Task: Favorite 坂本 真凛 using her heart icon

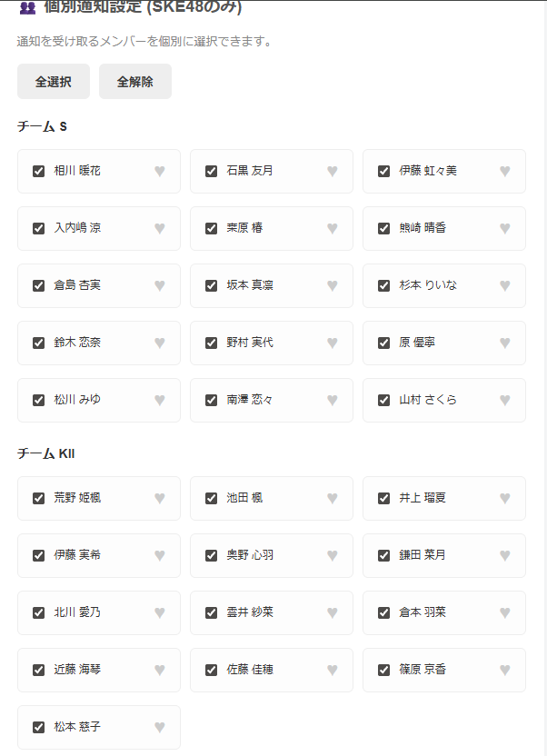Action: click(x=333, y=285)
